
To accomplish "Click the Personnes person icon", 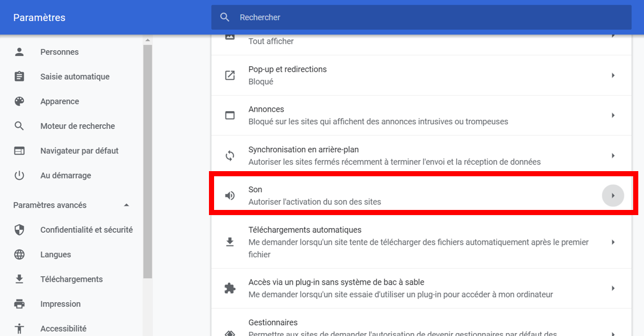I will 19,52.
